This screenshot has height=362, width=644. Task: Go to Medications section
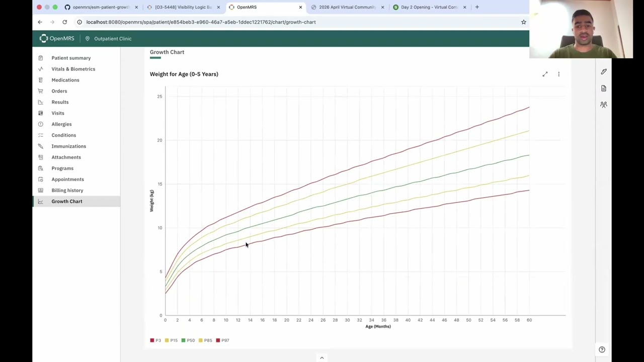click(65, 80)
